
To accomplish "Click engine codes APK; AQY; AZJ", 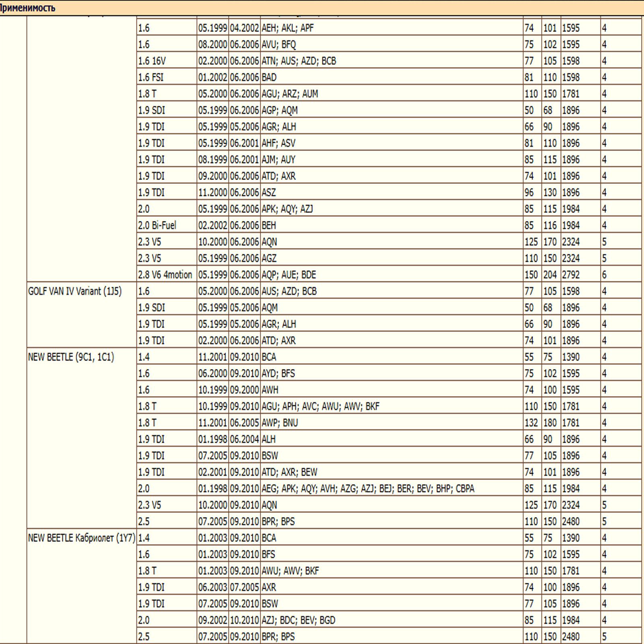I will click(x=287, y=209).
